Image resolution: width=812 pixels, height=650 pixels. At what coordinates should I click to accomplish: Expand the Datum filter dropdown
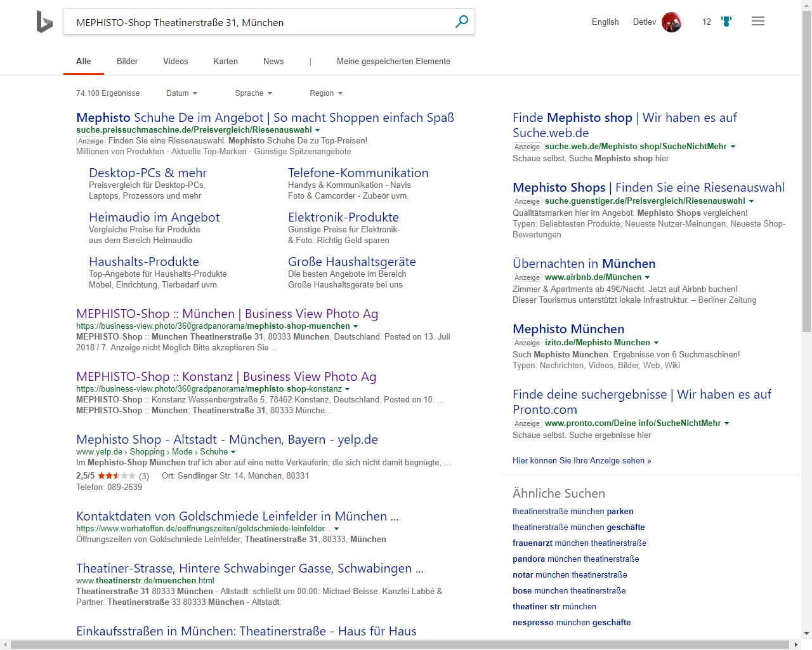click(x=181, y=93)
